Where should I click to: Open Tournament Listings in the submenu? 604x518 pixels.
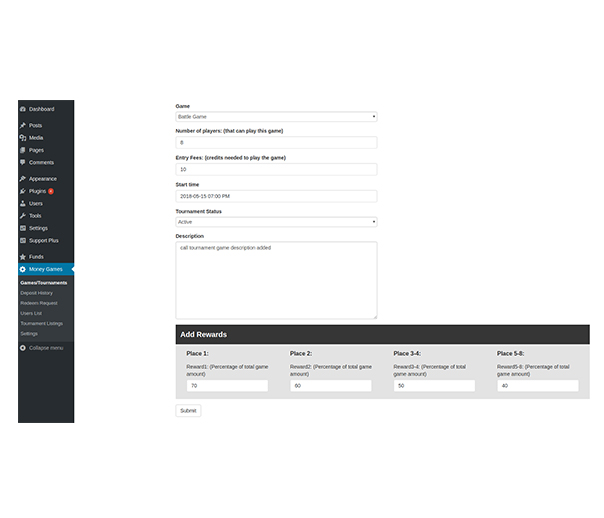point(42,323)
